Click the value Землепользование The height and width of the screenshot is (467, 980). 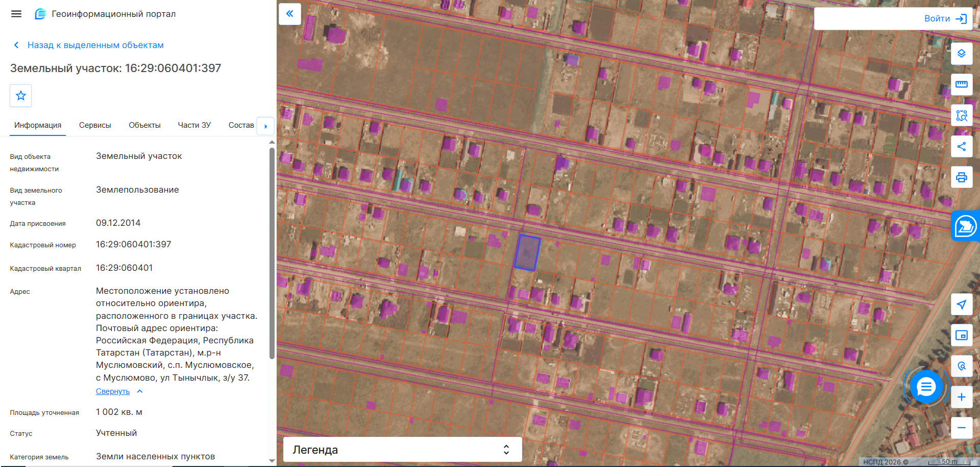point(137,190)
